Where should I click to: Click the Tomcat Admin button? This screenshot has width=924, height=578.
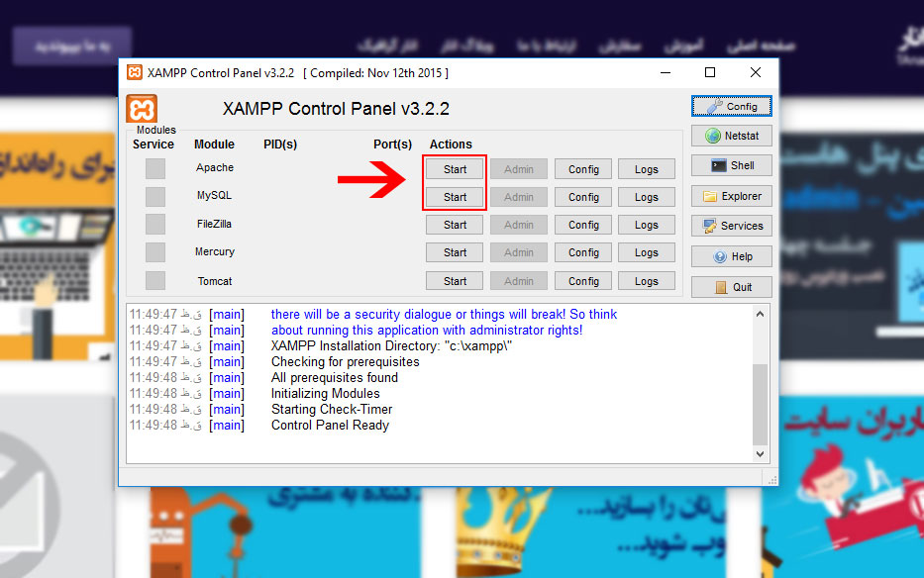pos(519,281)
